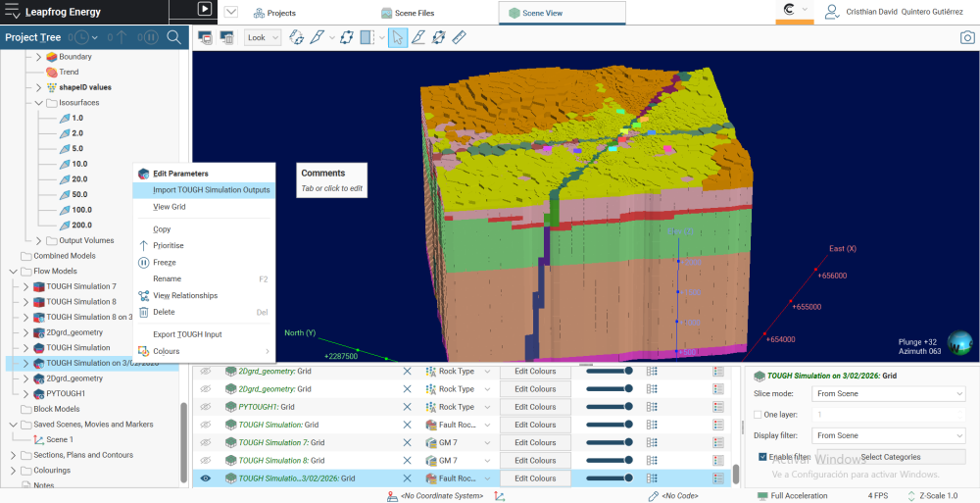Click the slicer mode toolbar icon
Image resolution: width=980 pixels, height=503 pixels.
(367, 37)
